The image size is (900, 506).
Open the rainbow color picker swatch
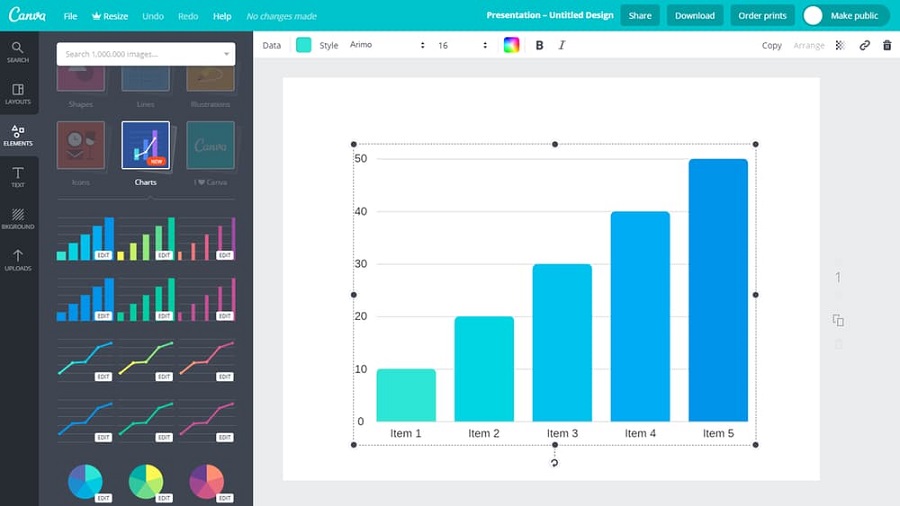tap(512, 45)
